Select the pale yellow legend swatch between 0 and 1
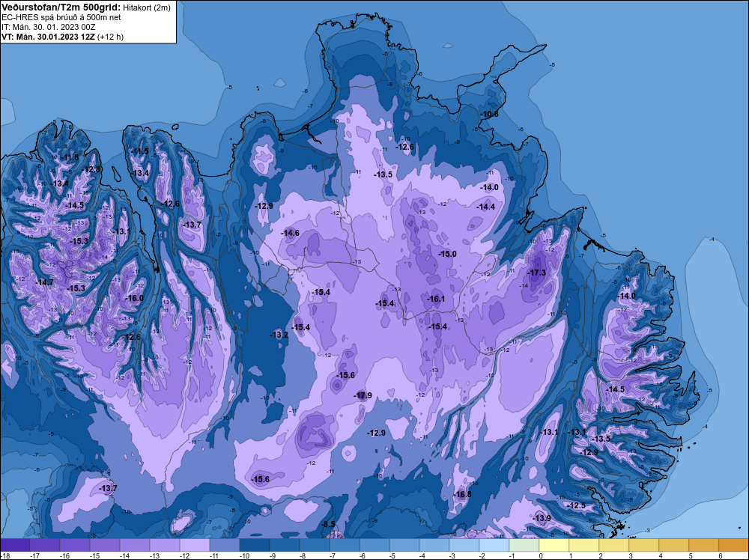The width and height of the screenshot is (749, 560). click(554, 545)
